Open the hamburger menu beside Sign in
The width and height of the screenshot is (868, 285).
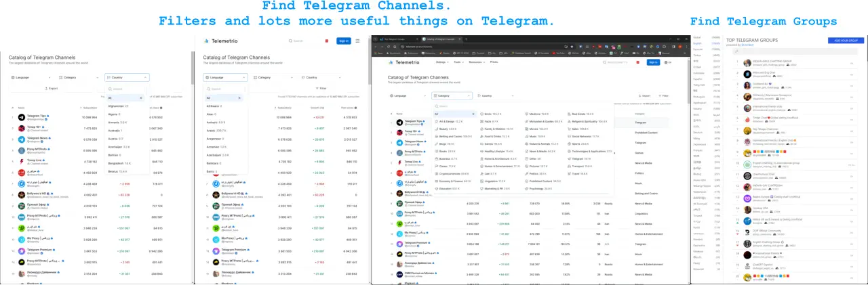[x=357, y=41]
